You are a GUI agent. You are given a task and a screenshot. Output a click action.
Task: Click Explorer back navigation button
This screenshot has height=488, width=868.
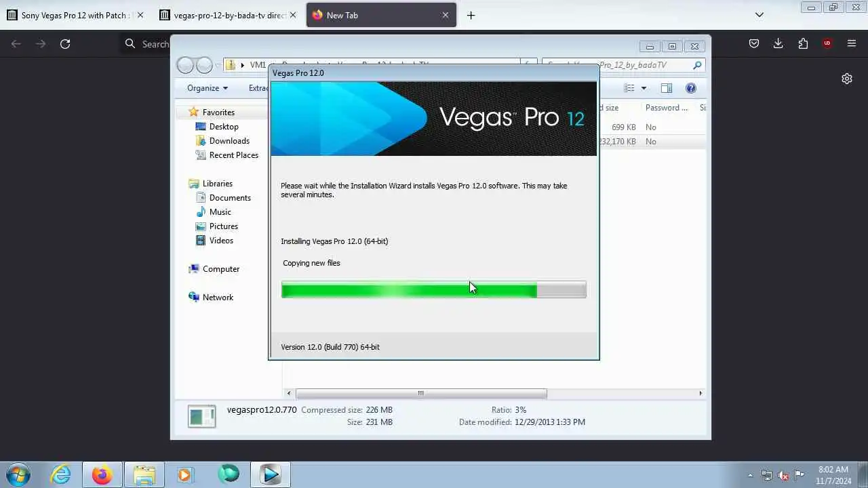[x=185, y=65]
